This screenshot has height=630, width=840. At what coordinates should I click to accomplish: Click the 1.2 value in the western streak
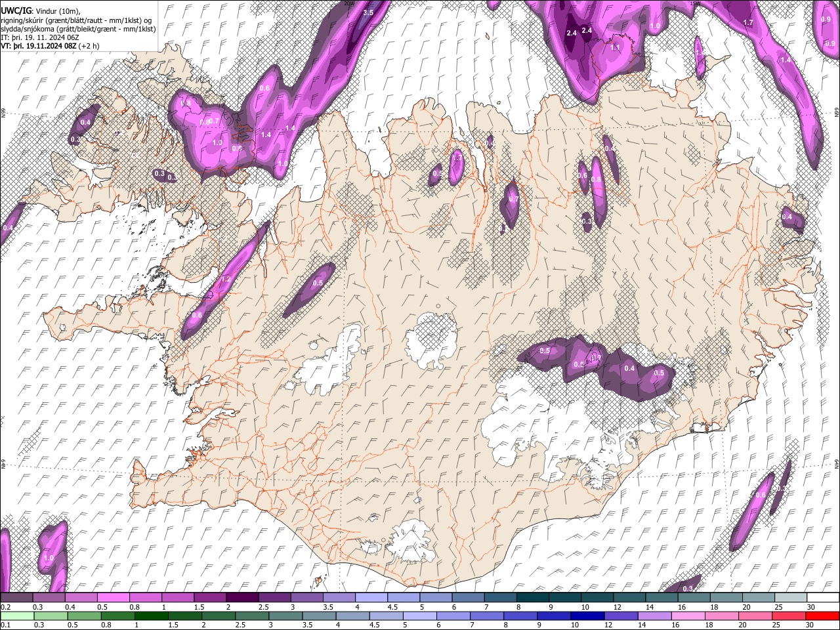[x=226, y=279]
